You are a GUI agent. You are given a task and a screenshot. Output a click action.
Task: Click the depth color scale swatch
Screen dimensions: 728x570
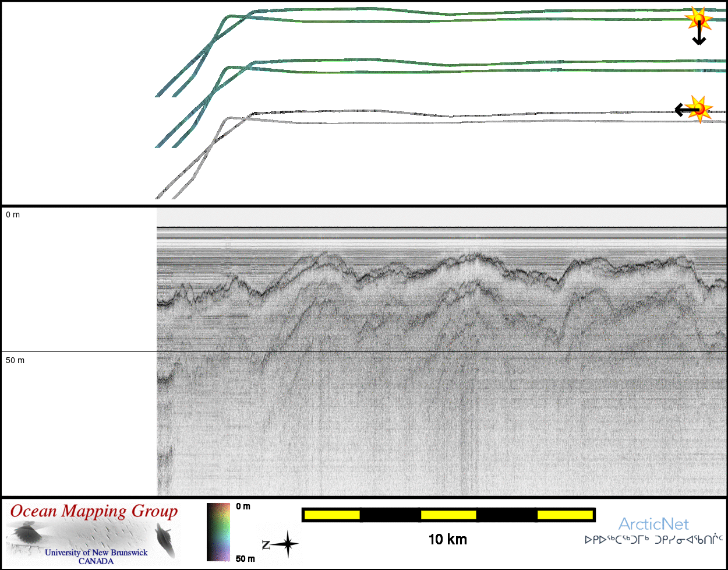218,532
